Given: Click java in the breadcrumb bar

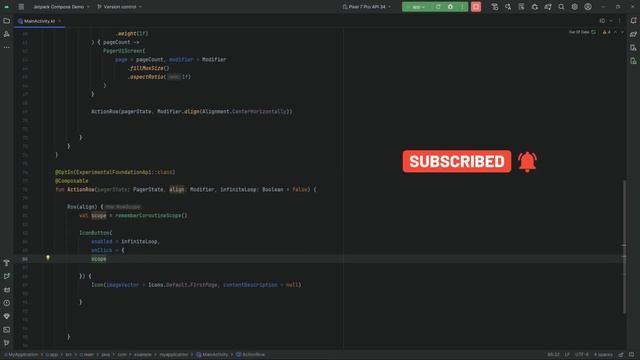Looking at the screenshot, I should 105,355.
